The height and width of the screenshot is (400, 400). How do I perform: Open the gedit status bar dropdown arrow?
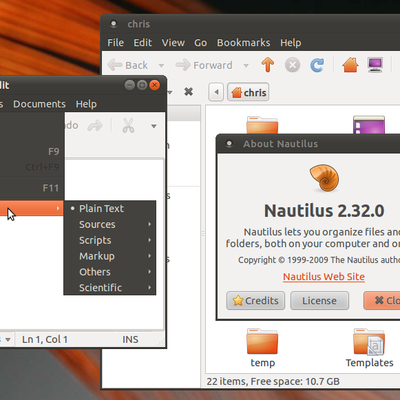(8, 340)
